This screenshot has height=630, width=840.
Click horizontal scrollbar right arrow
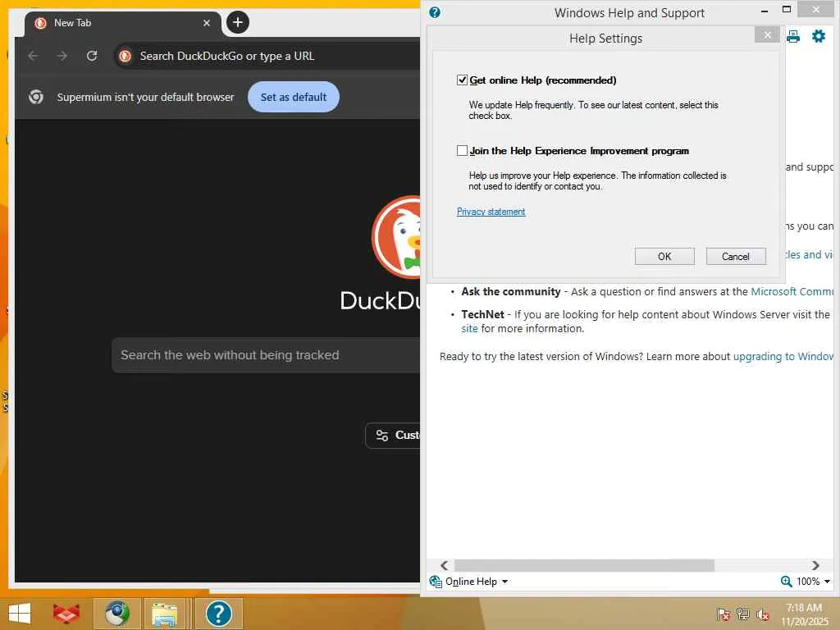[815, 565]
